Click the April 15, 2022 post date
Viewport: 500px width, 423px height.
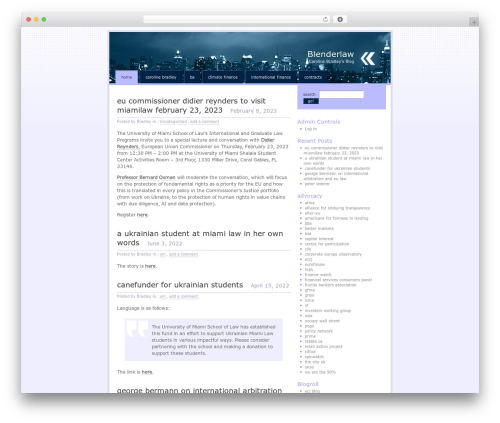(x=270, y=286)
